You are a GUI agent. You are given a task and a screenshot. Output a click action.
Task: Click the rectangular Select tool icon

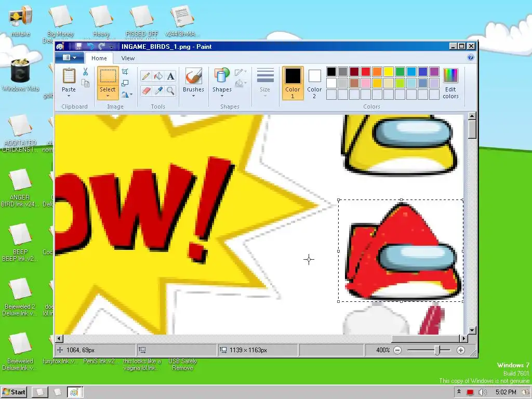pyautogui.click(x=108, y=76)
